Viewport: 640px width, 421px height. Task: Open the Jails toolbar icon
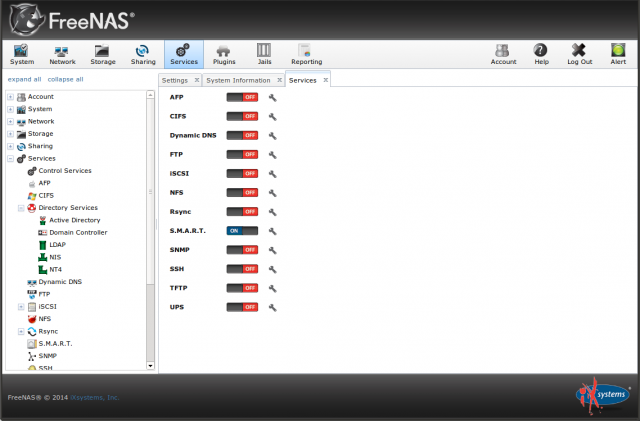click(264, 54)
